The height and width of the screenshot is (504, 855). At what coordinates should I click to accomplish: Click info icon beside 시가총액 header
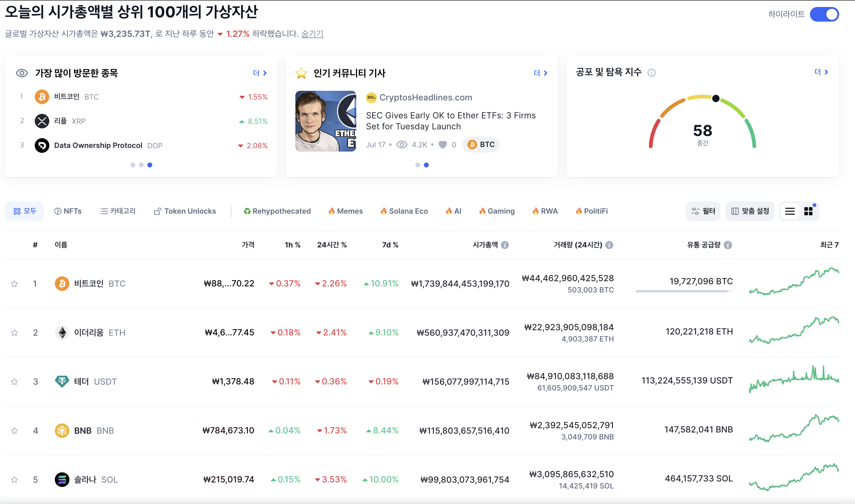tap(505, 245)
